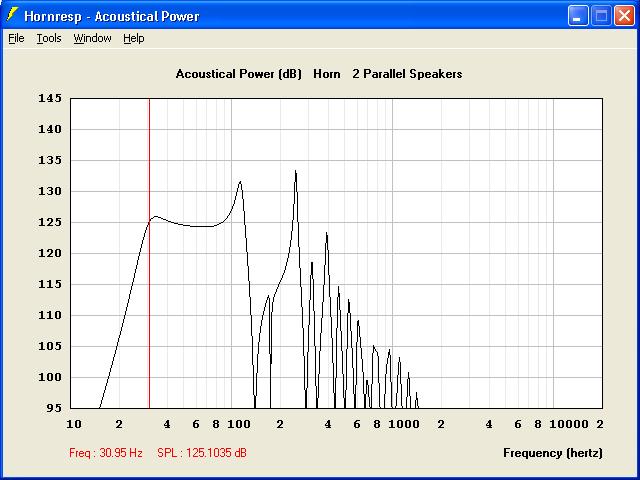Click the chart title Acoustical Power (dB)

[x=239, y=74]
